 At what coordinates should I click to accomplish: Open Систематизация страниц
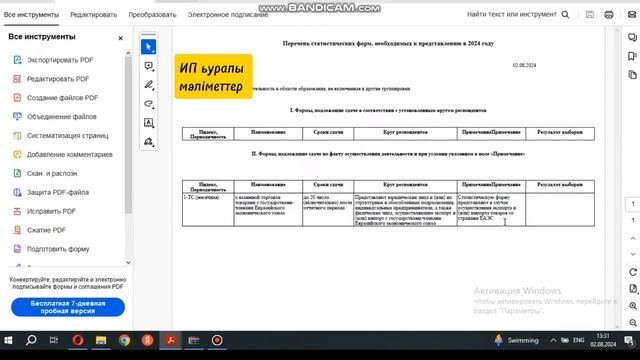[68, 136]
